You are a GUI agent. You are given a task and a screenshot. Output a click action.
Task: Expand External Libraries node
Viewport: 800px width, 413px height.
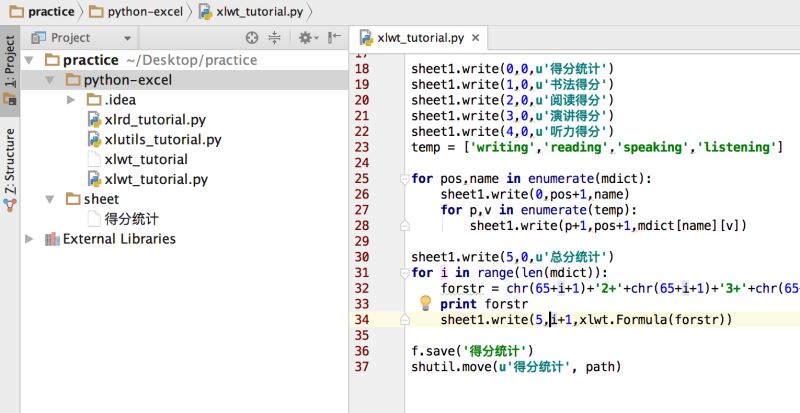coord(29,239)
